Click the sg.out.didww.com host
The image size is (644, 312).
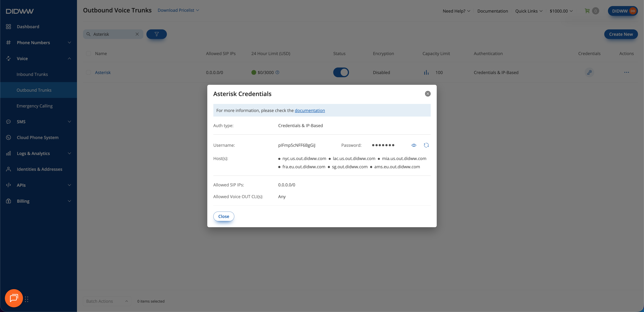(x=350, y=167)
